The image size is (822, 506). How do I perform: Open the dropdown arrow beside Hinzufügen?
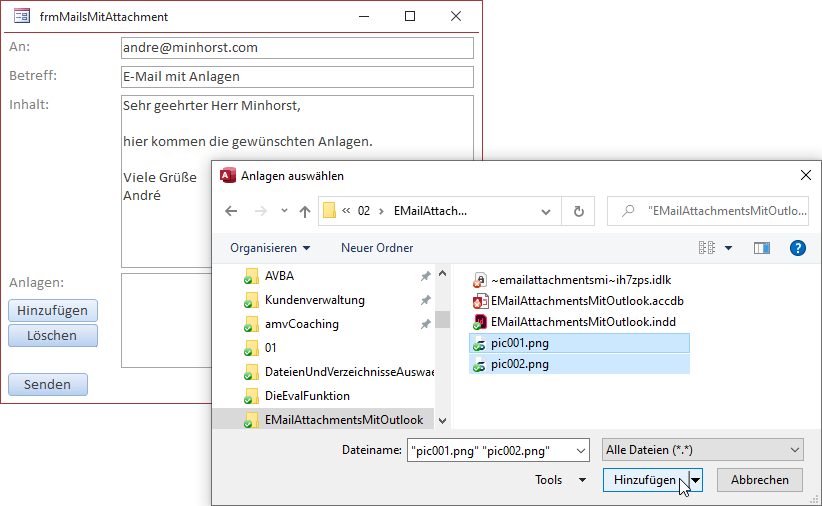(696, 480)
